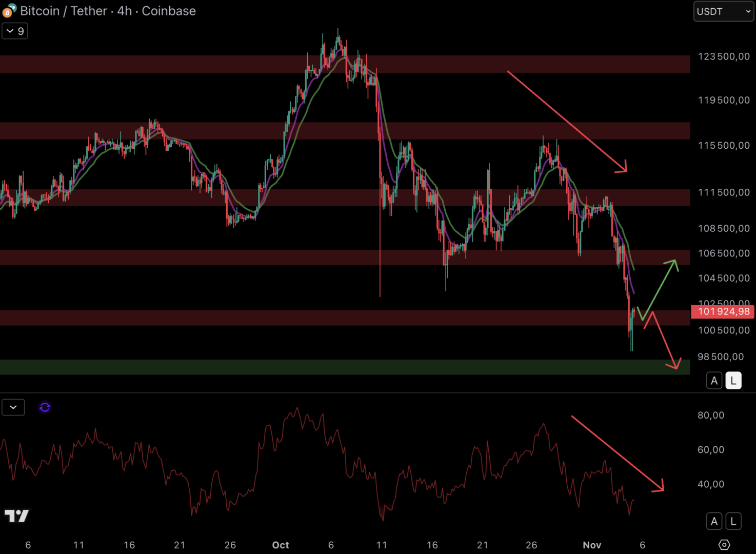The image size is (756, 554).
Task: Click "4h" in the chart title
Action: 125,11
